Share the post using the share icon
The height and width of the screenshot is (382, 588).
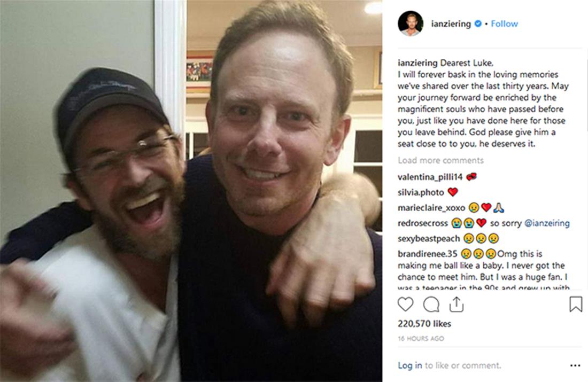456,304
